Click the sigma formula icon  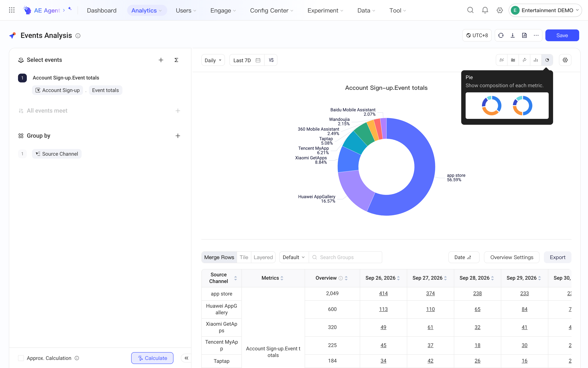tap(176, 60)
